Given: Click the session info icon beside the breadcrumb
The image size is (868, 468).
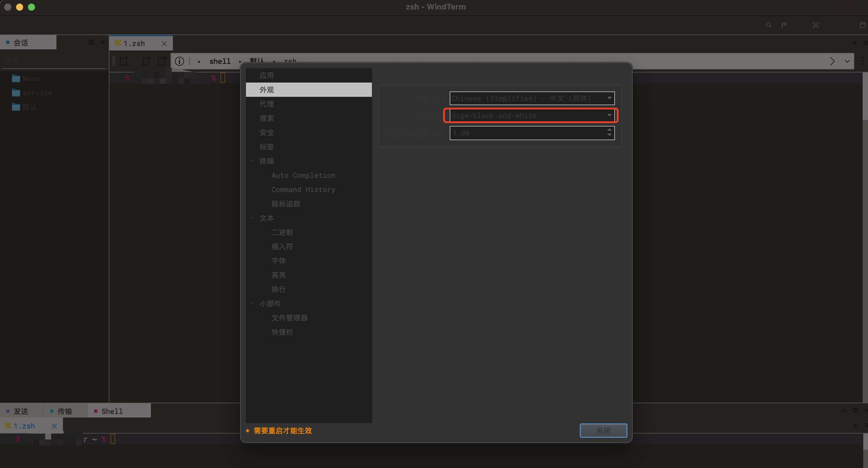Looking at the screenshot, I should pos(179,61).
